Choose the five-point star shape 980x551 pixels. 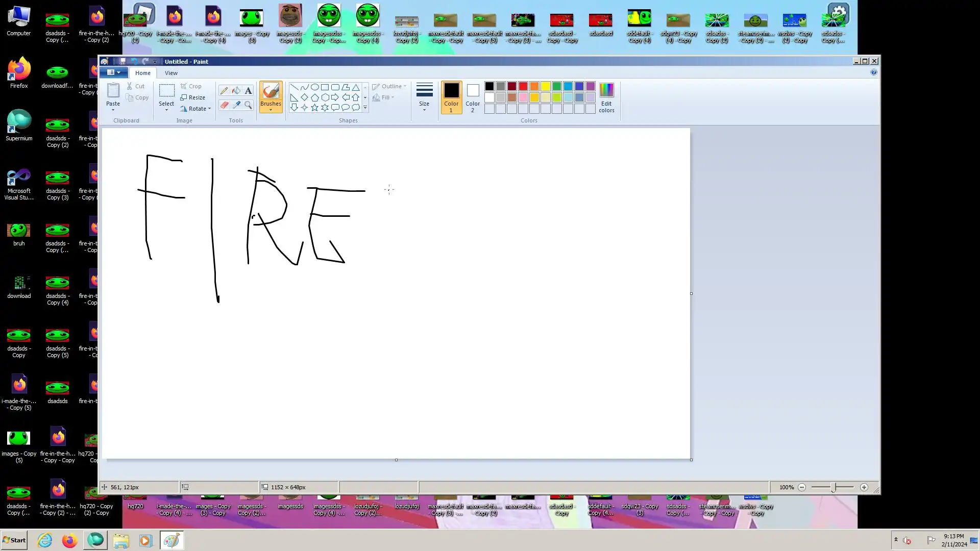pos(314,108)
